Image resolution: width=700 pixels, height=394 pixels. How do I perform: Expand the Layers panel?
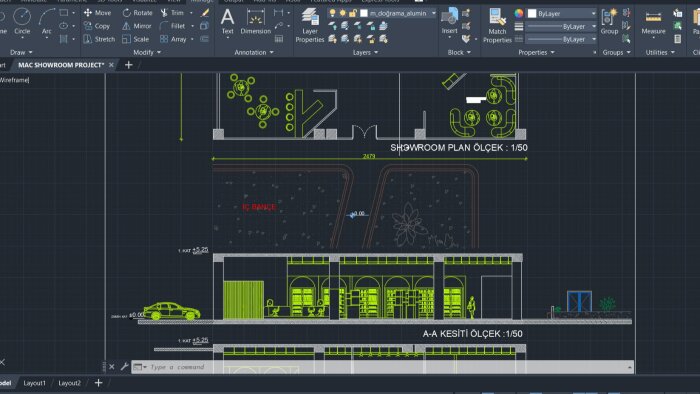(365, 52)
